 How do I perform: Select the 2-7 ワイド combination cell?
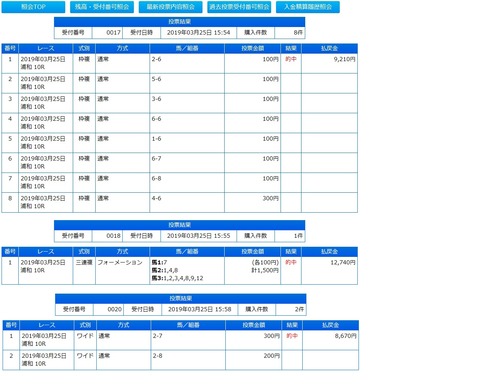pyautogui.click(x=188, y=340)
